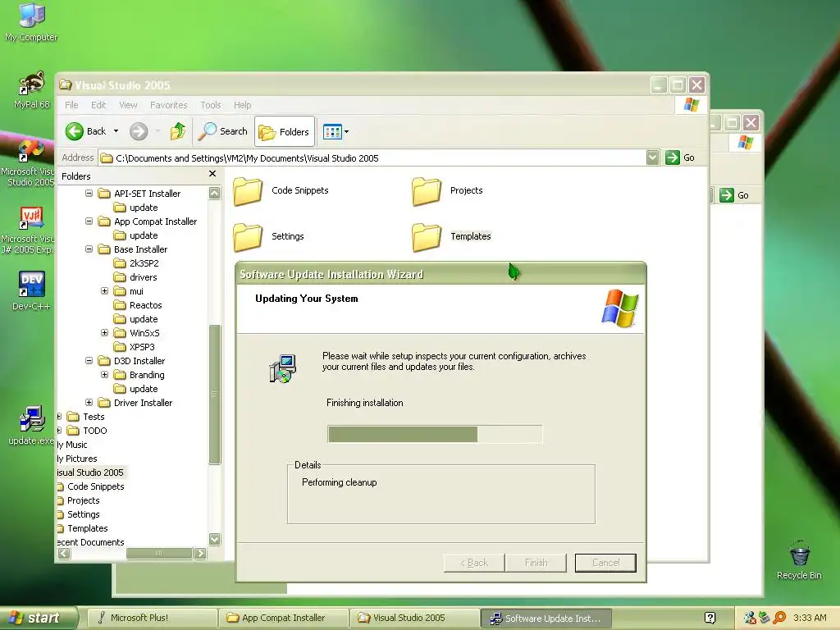The image size is (840, 630).
Task: Collapse the API-SET Installer tree node
Action: point(89,194)
